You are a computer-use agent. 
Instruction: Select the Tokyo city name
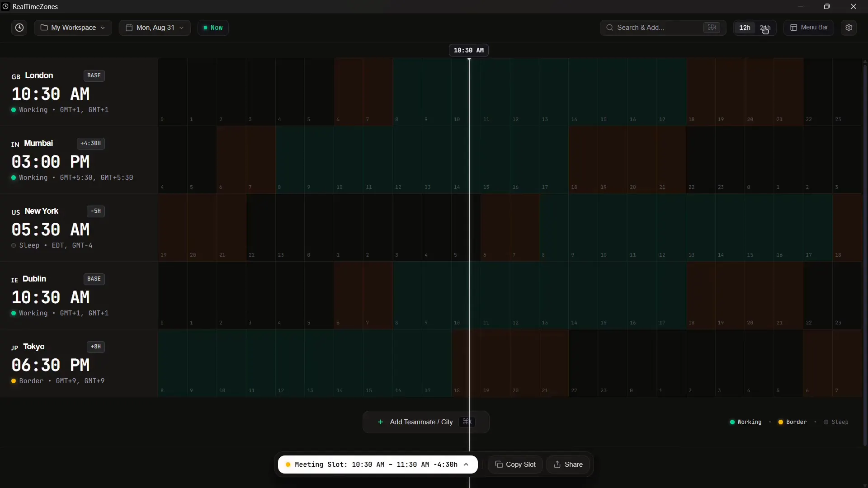pyautogui.click(x=34, y=347)
